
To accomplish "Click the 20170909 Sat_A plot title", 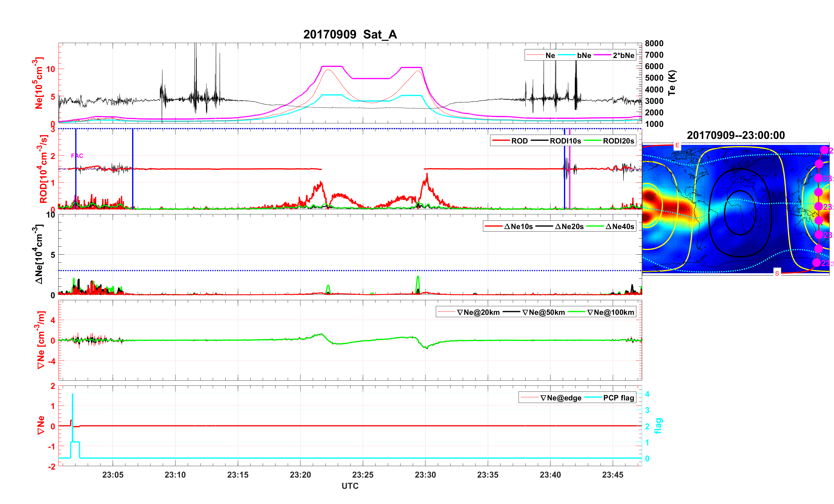I will click(x=350, y=34).
